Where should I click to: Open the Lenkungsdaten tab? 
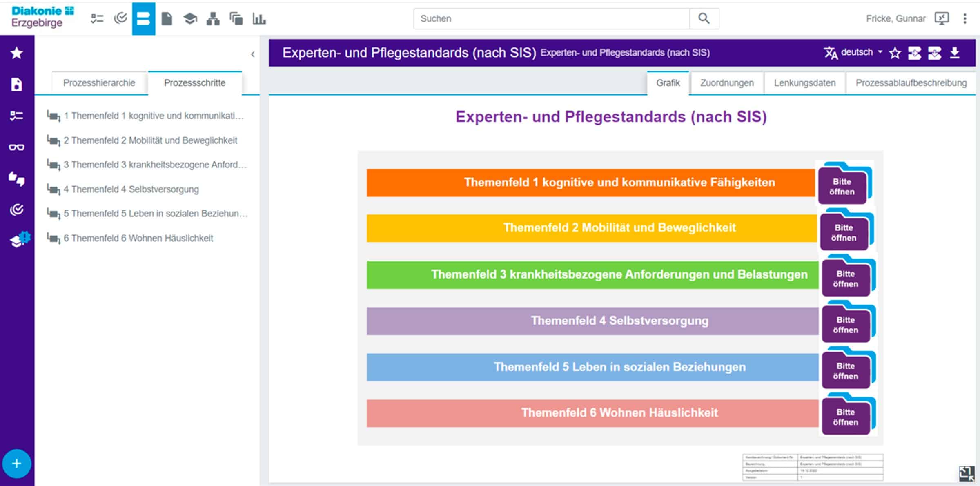pyautogui.click(x=804, y=83)
